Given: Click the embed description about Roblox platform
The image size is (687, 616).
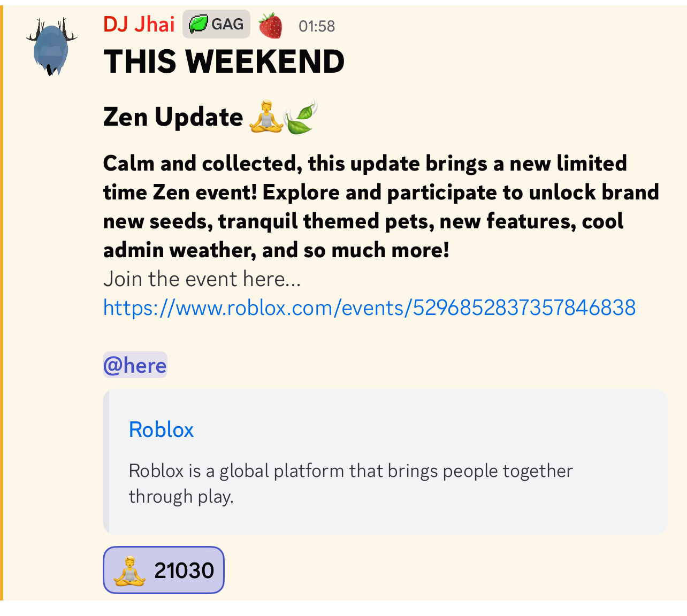Looking at the screenshot, I should [350, 483].
